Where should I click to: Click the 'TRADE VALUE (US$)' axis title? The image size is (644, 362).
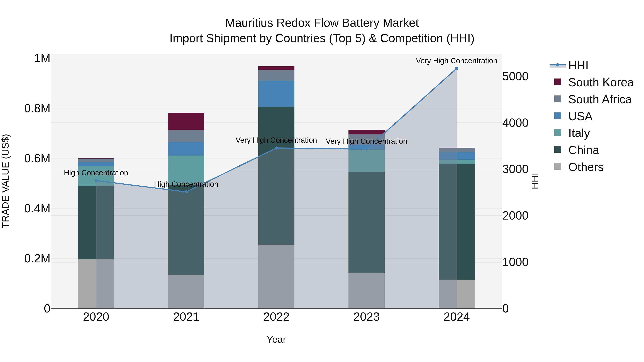tap(6, 181)
